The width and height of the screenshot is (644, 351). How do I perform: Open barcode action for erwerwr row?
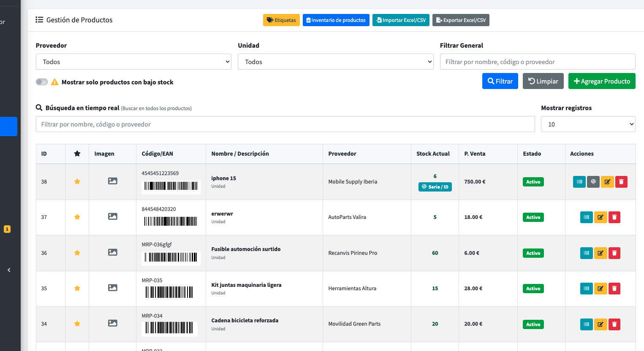coord(587,217)
